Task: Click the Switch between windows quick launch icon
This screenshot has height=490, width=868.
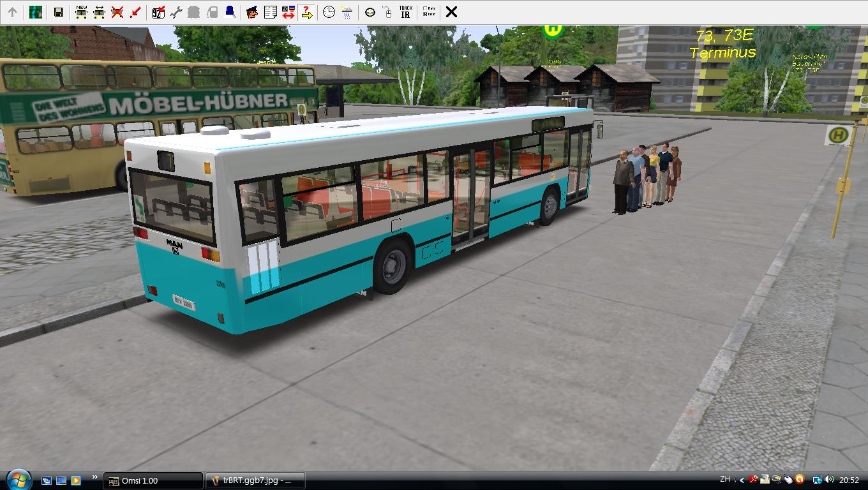Action: point(47,480)
